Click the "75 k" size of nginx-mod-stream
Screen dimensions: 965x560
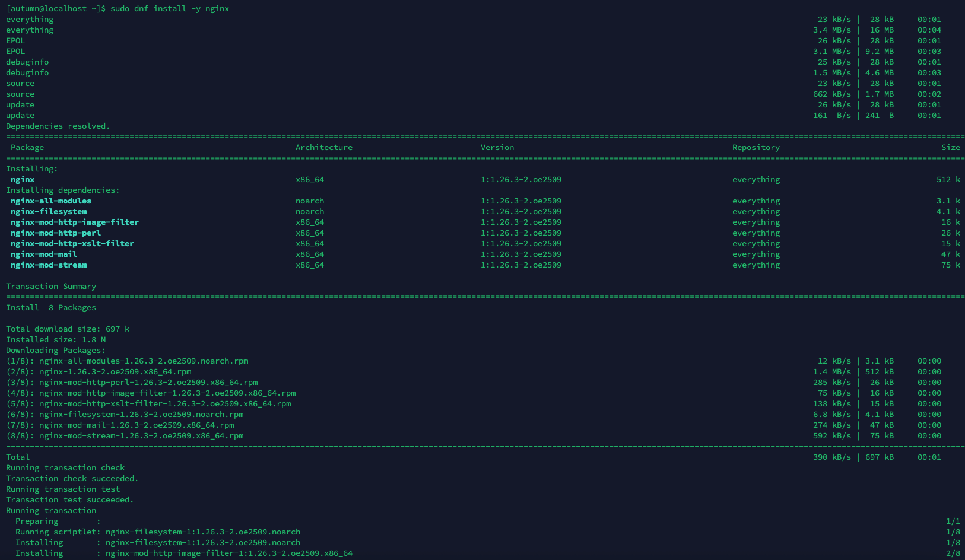[951, 265]
